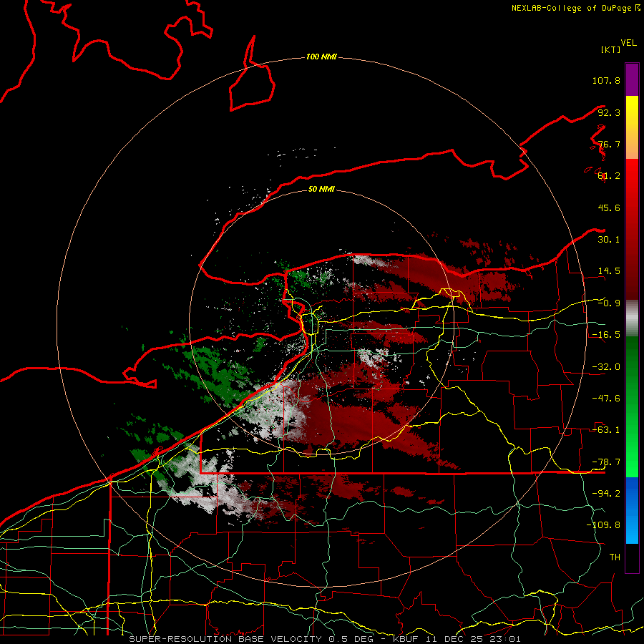Viewport: 644px width, 644px height.
Task: Click the 92.3 velocity scale value
Action: click(x=609, y=112)
